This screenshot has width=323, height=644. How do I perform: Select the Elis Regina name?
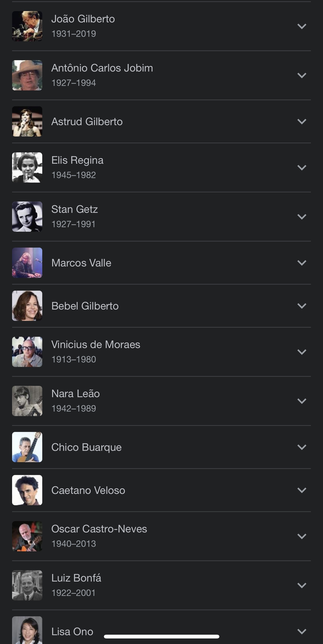tap(77, 160)
